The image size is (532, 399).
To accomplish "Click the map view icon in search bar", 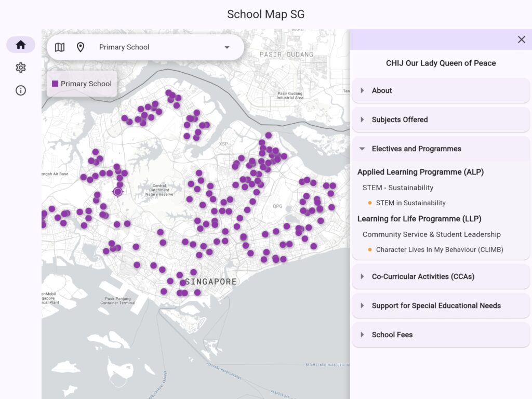I will (x=60, y=47).
